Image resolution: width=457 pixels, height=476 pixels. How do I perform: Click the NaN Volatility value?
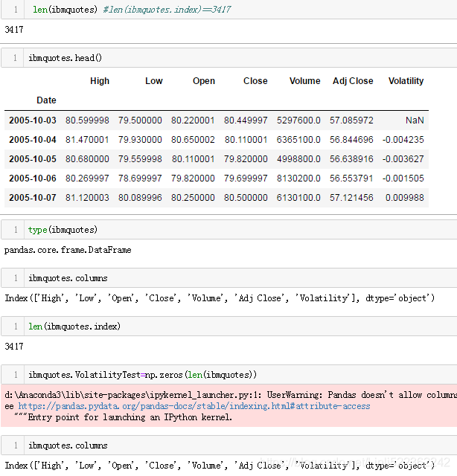tap(415, 120)
